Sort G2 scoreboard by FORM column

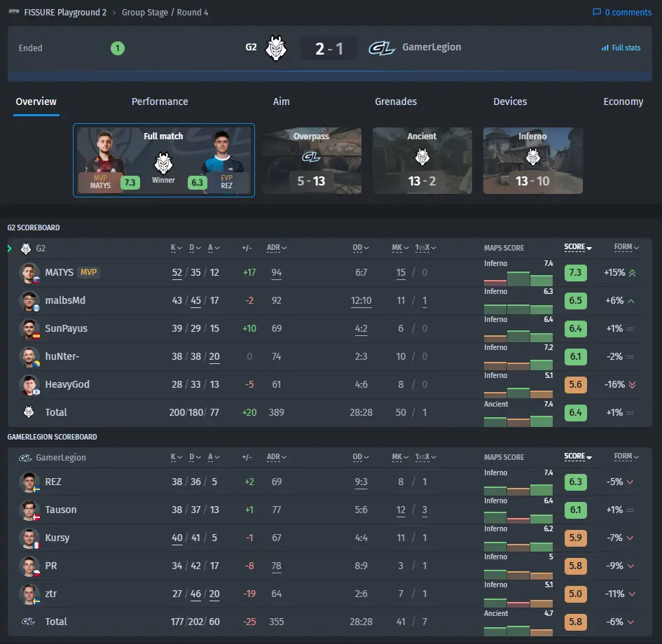tap(626, 247)
